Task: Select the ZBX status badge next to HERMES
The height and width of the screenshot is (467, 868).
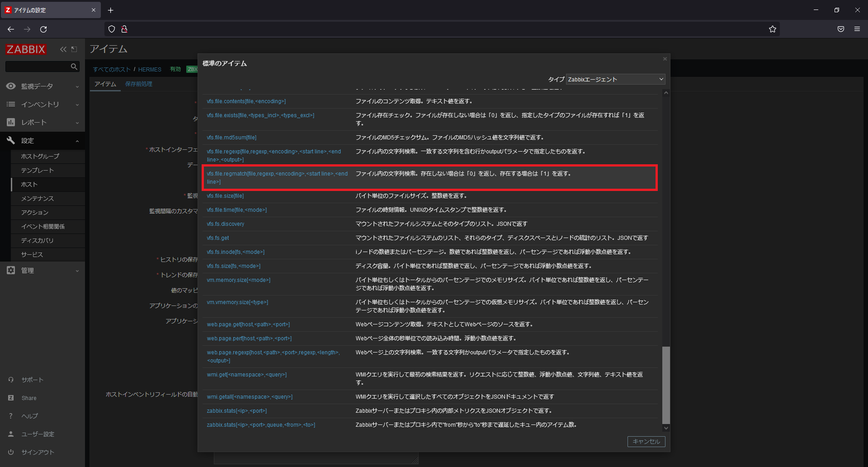Action: coord(192,69)
